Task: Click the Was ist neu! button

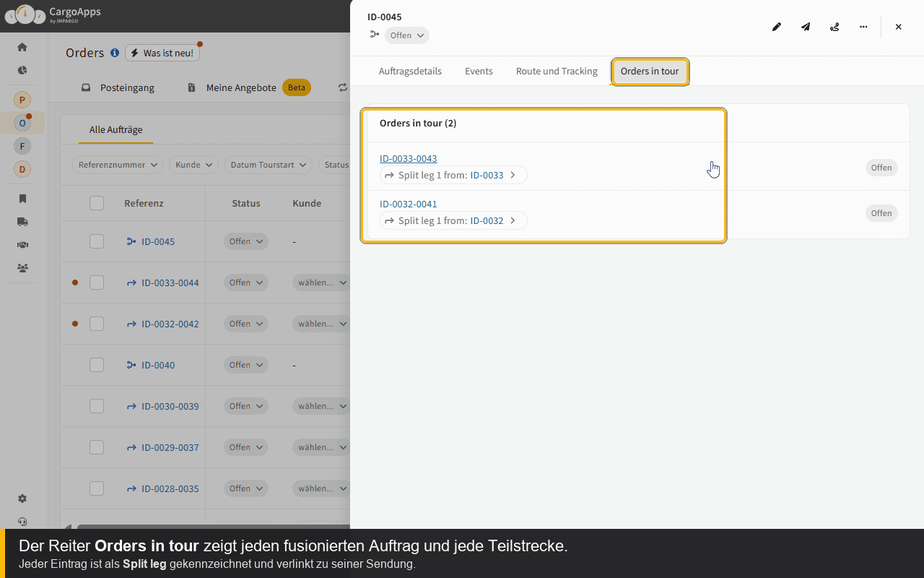Action: (x=162, y=53)
